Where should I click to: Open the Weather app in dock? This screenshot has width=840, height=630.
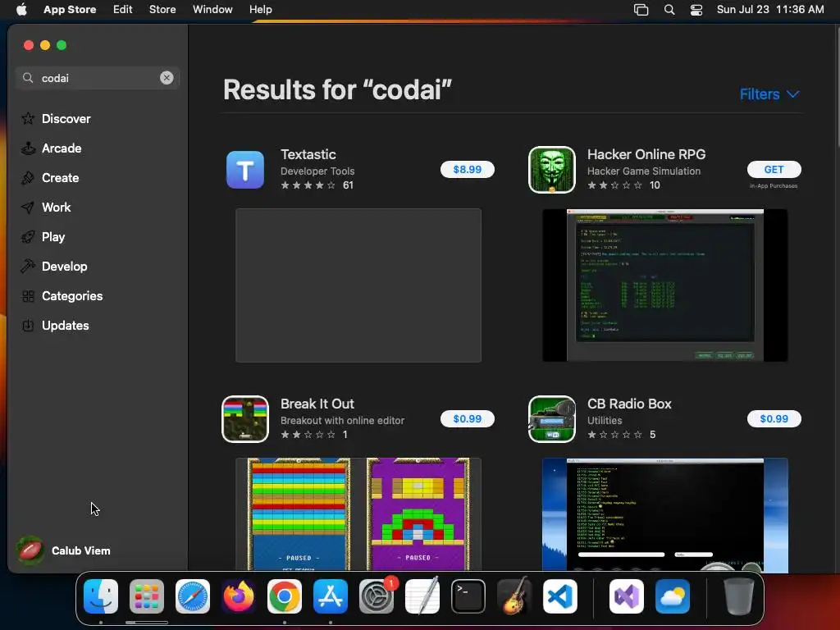[x=673, y=596]
